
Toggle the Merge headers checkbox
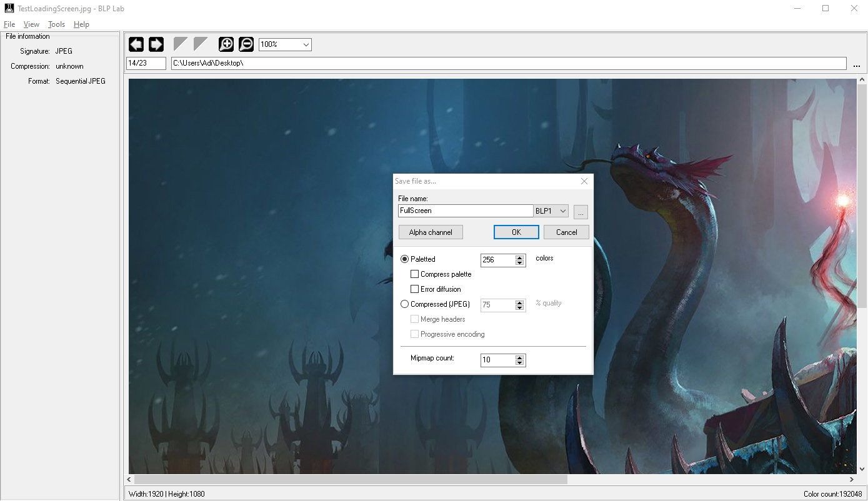point(414,319)
